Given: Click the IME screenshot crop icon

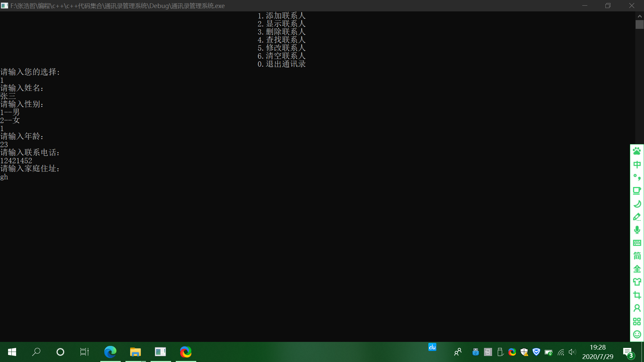Looking at the screenshot, I should pos(637,295).
